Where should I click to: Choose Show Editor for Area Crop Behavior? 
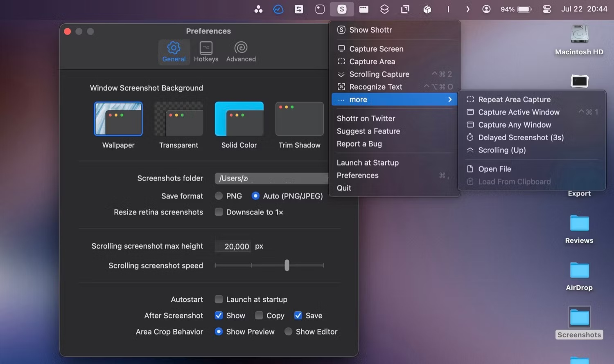point(288,332)
